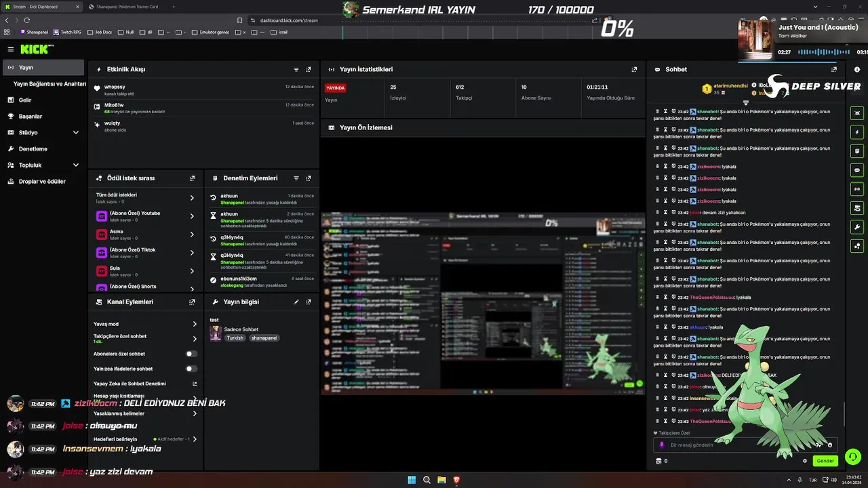Open the Emulator games bookmark folder

pos(211,32)
